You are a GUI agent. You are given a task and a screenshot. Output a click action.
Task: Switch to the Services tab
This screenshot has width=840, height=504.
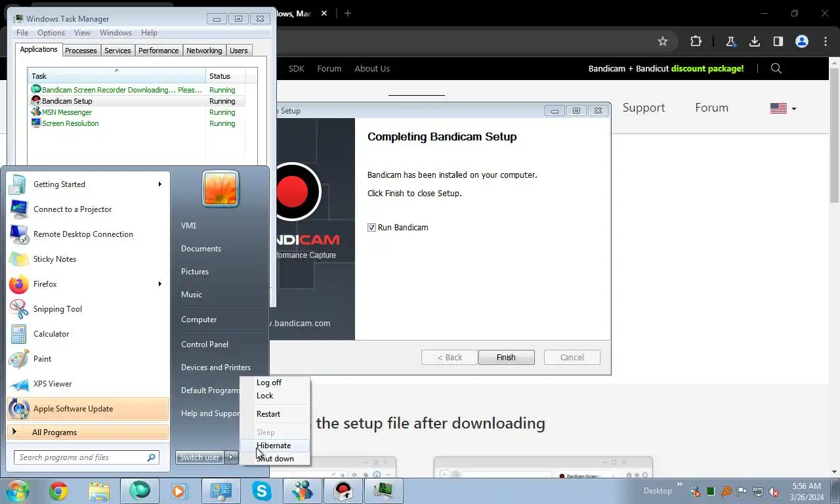(x=117, y=51)
